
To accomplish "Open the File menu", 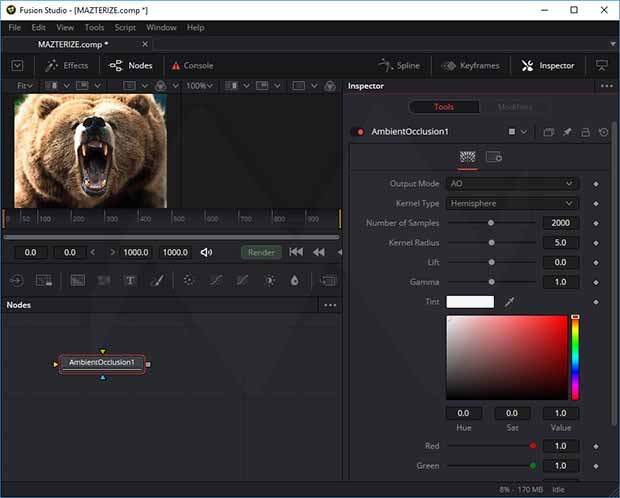I will pos(15,28).
